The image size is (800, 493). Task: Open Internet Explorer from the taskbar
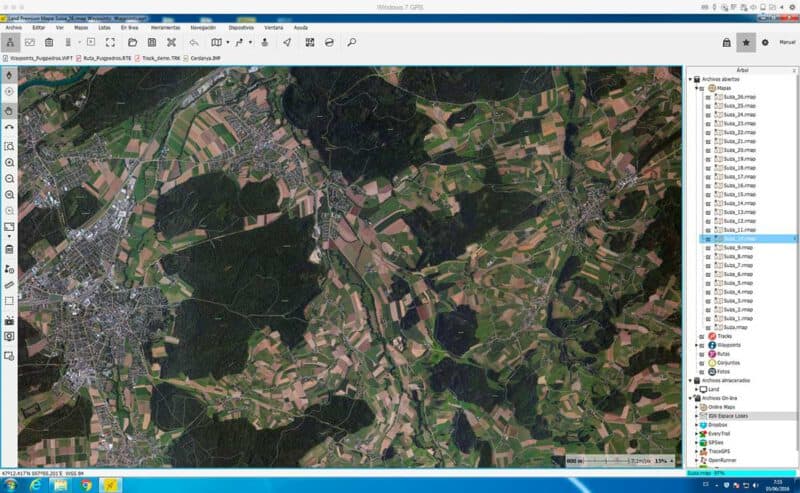point(35,485)
